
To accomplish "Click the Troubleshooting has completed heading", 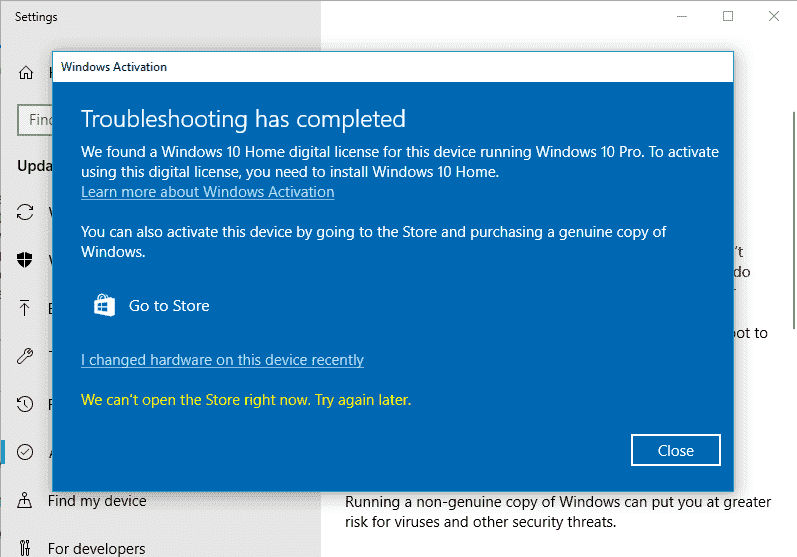I will tap(243, 119).
